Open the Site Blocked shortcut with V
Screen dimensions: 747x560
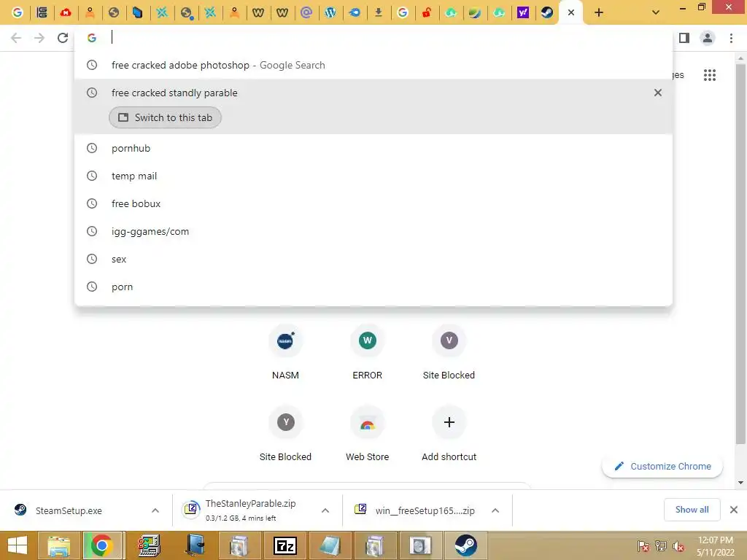tap(449, 354)
